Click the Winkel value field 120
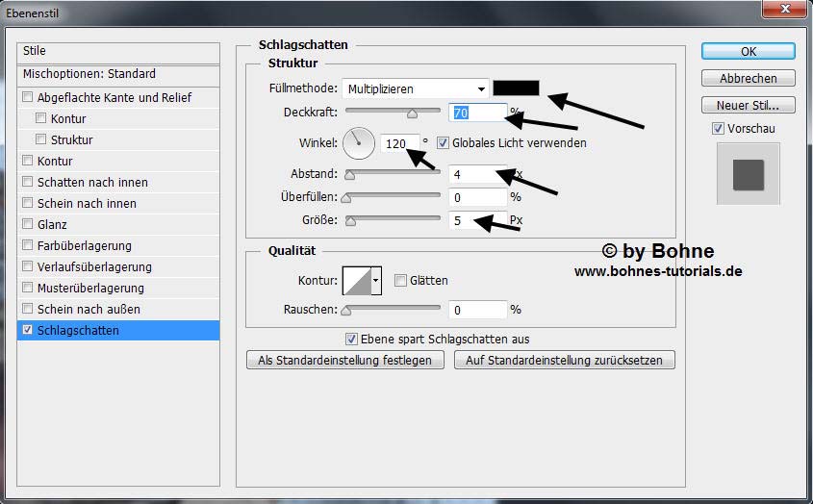The image size is (813, 504). (399, 143)
